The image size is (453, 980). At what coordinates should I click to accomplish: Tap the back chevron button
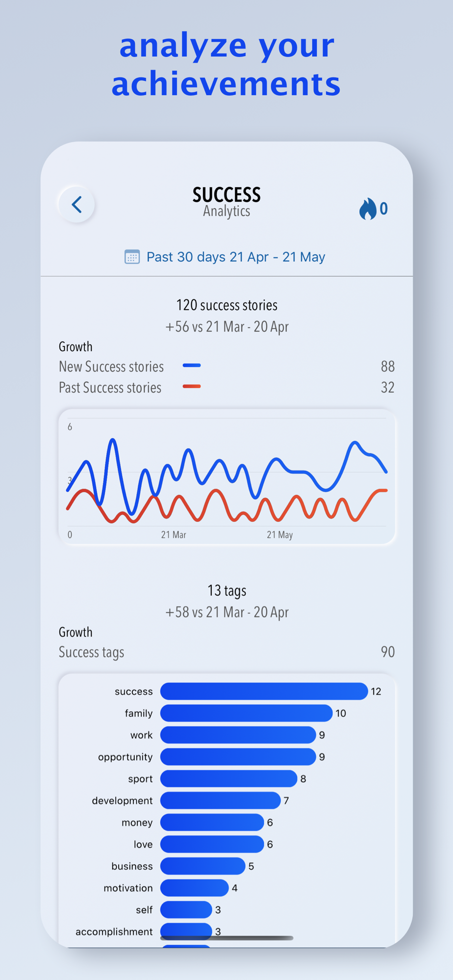(x=76, y=205)
